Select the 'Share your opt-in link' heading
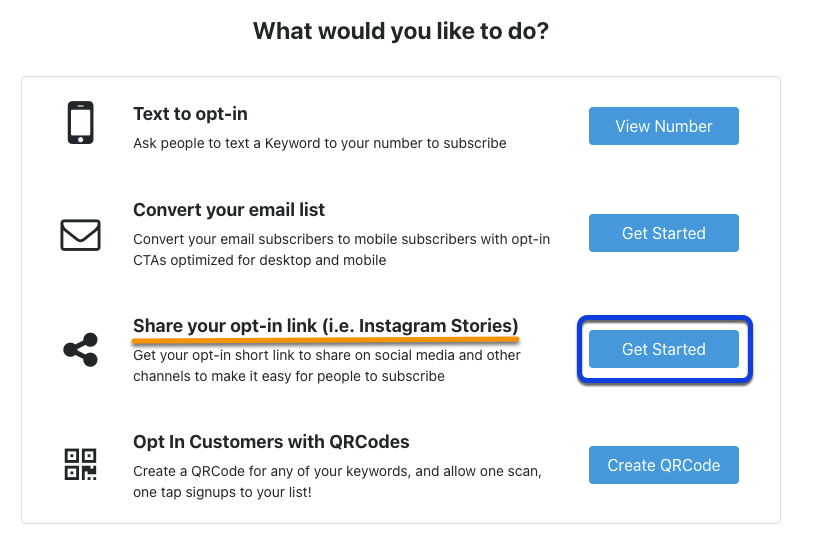Image resolution: width=816 pixels, height=552 pixels. [x=326, y=326]
